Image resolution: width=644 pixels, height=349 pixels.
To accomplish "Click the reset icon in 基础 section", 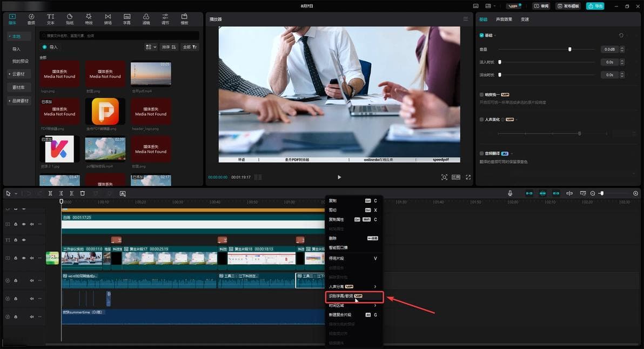I will click(x=621, y=35).
